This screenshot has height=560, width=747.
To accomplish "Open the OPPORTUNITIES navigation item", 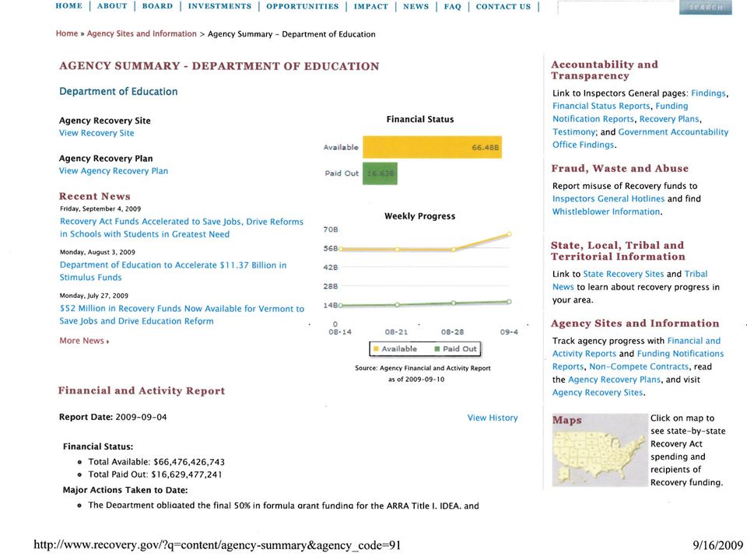I will pos(303,6).
